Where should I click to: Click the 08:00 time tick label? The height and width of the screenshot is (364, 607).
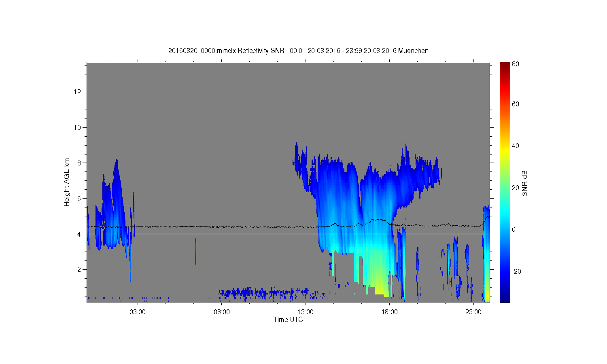(x=222, y=312)
